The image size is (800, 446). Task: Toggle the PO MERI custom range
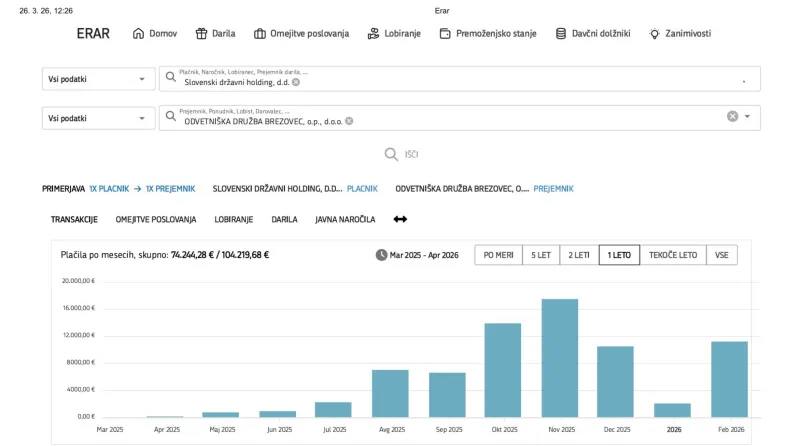[x=498, y=255]
